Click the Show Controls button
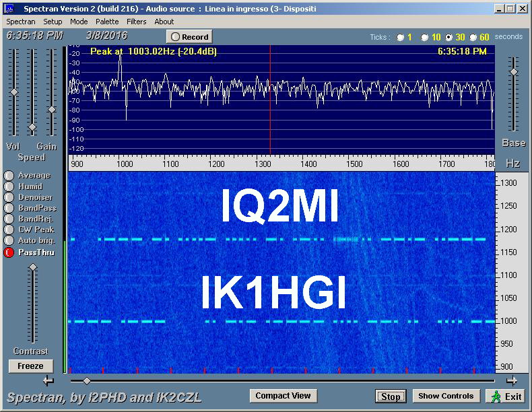This screenshot has width=532, height=412. point(446,396)
